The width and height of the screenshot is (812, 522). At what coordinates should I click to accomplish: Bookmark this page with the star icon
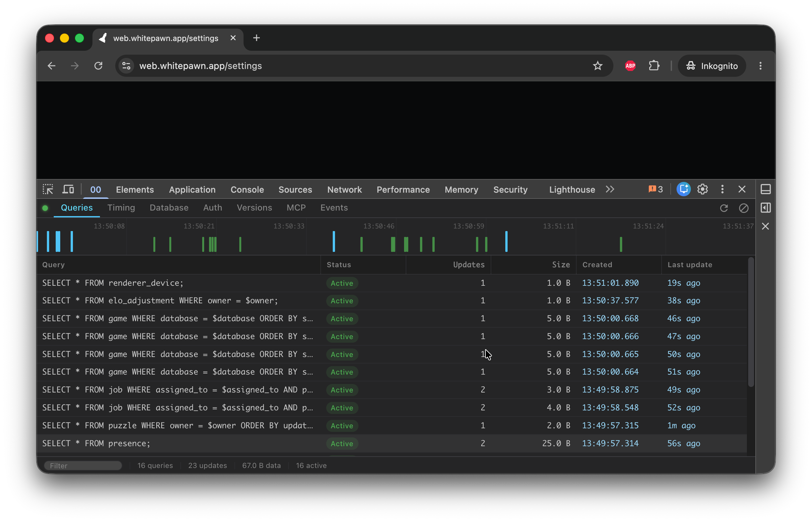click(x=597, y=66)
